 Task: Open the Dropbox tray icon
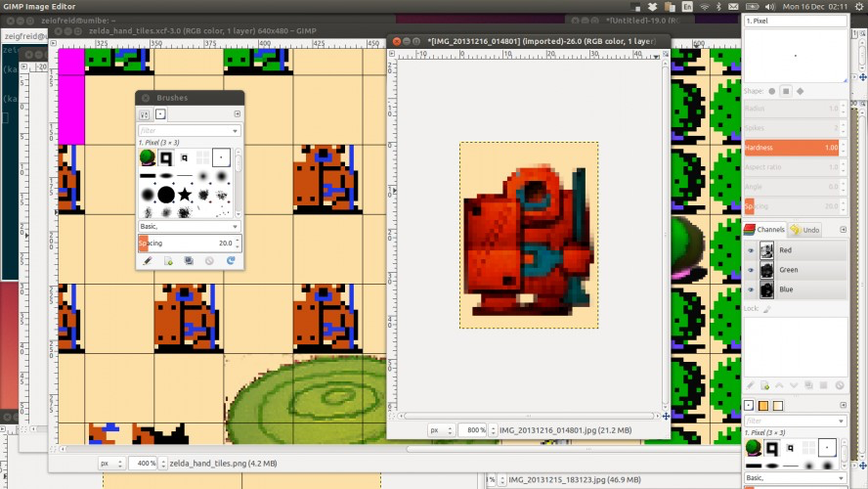tap(653, 7)
